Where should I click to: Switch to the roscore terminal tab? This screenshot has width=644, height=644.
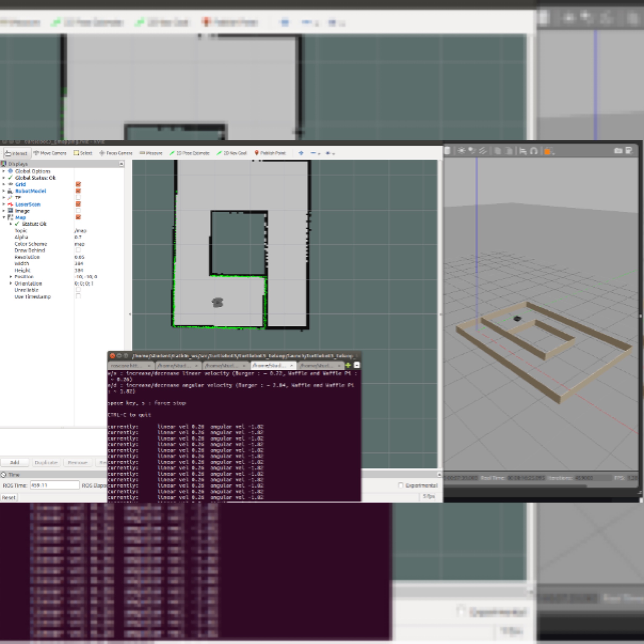[x=131, y=366]
